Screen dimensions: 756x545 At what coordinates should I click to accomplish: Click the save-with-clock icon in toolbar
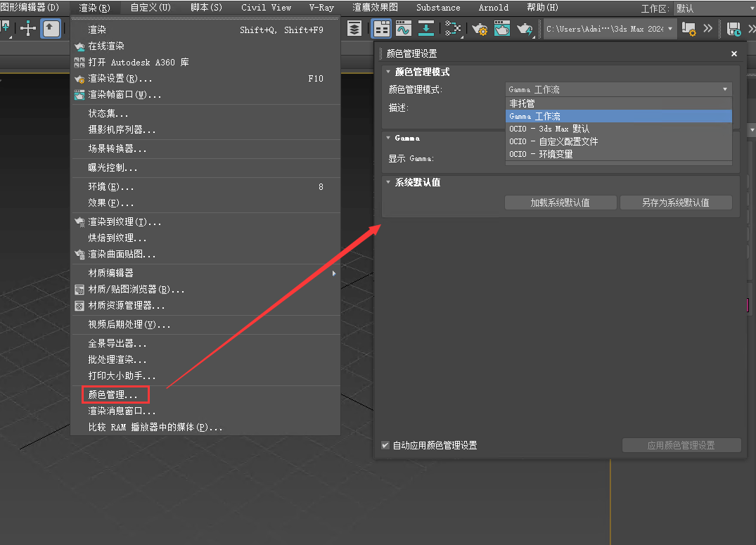tap(733, 29)
